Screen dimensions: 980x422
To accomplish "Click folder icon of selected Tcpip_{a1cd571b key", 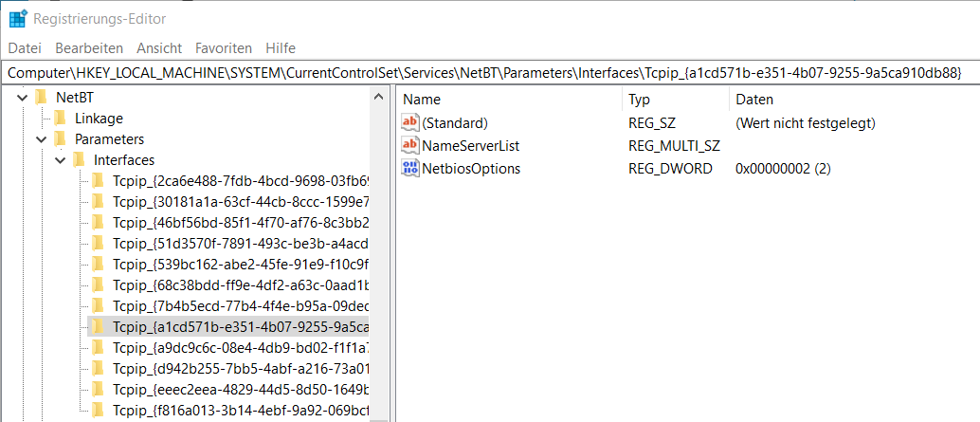I will coord(98,326).
